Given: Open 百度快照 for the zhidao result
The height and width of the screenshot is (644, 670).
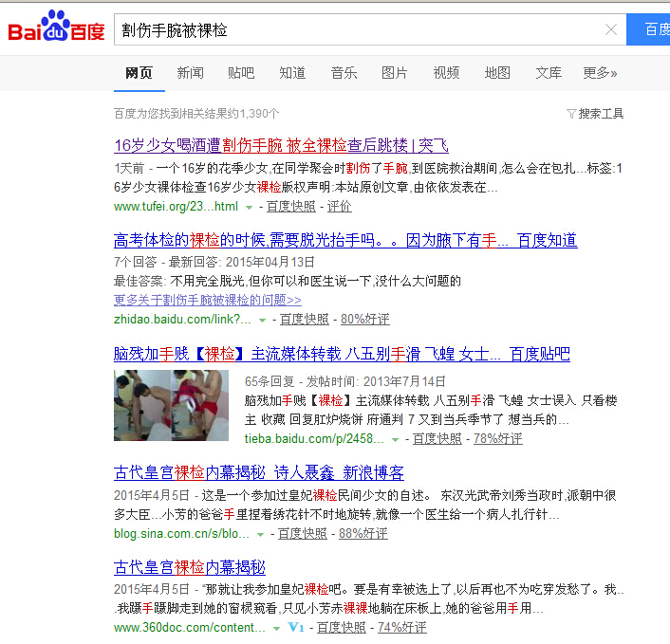Looking at the screenshot, I should pos(305,320).
